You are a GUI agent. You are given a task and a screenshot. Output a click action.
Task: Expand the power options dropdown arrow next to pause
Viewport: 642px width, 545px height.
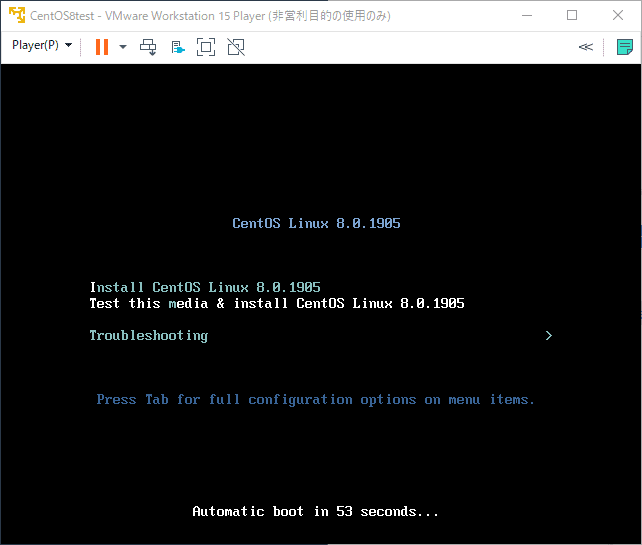coord(122,47)
